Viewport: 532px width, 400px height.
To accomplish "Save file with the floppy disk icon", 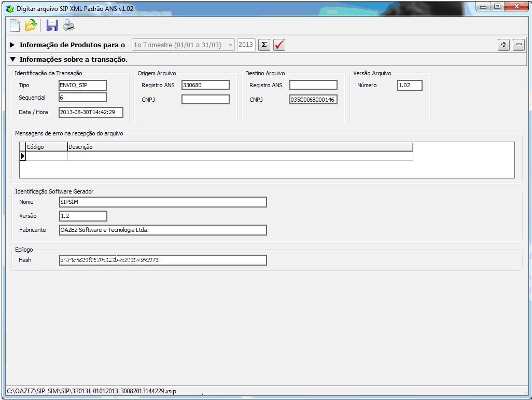I will [51, 25].
